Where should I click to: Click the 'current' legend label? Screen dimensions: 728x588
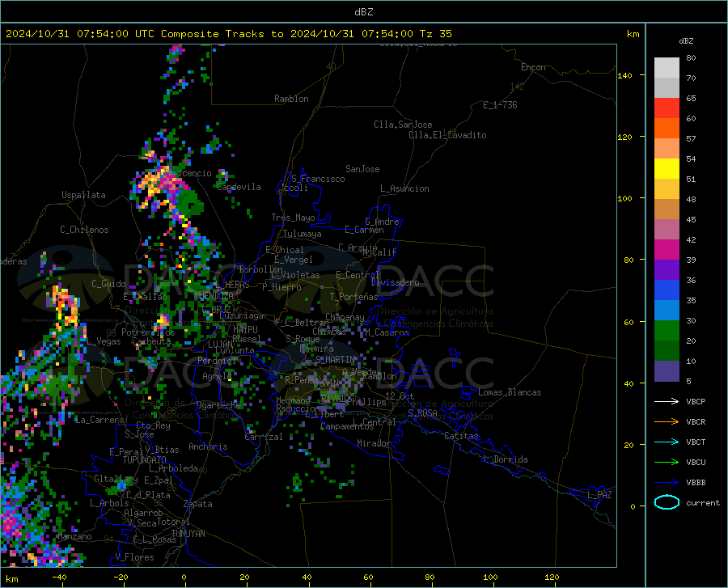pos(703,502)
